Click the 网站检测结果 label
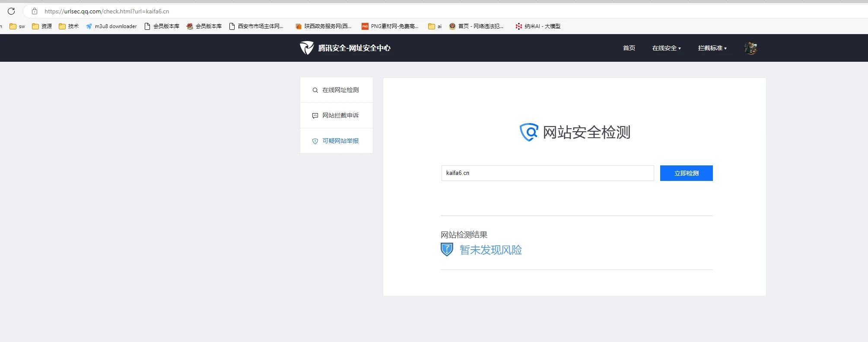Screen dimensions: 868x342 click(464, 235)
